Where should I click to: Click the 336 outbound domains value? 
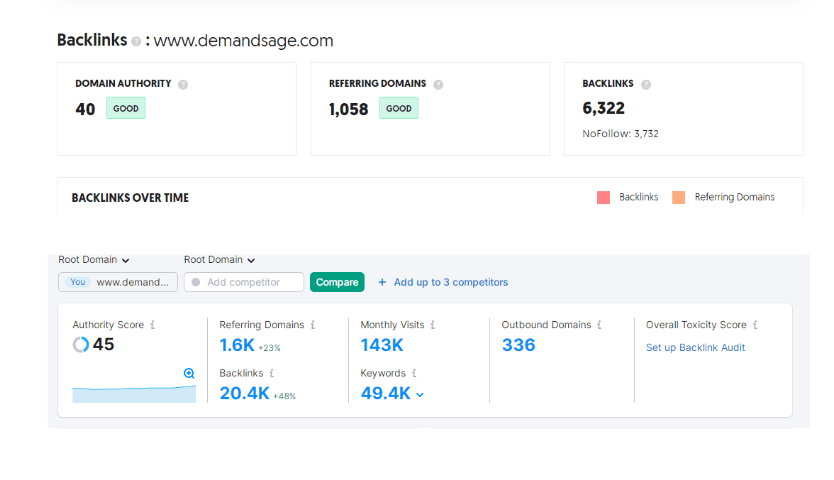[519, 345]
